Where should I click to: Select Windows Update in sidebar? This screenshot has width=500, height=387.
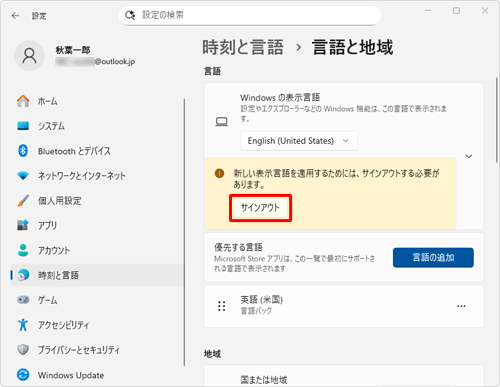point(97,375)
